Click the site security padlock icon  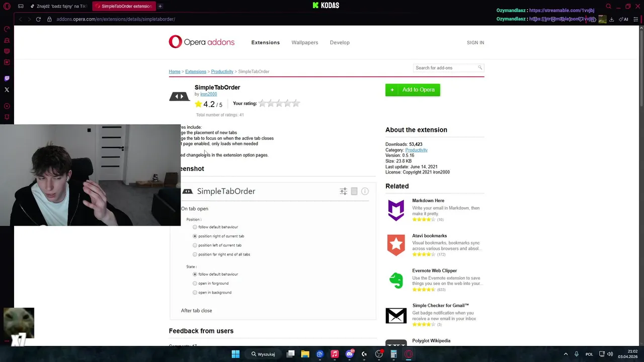click(x=49, y=19)
